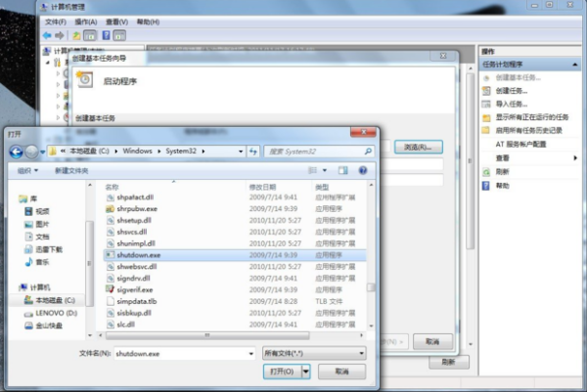Open the 查看(V) menu

(116, 22)
